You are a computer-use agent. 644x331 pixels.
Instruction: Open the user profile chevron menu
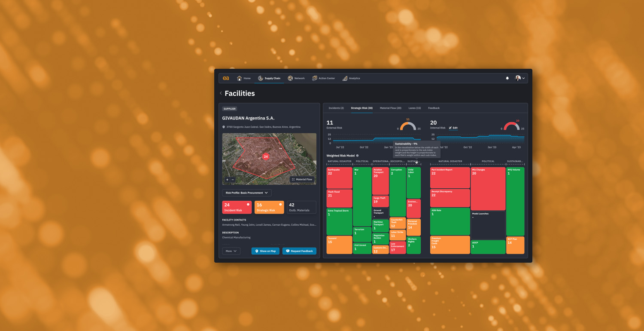tap(524, 78)
